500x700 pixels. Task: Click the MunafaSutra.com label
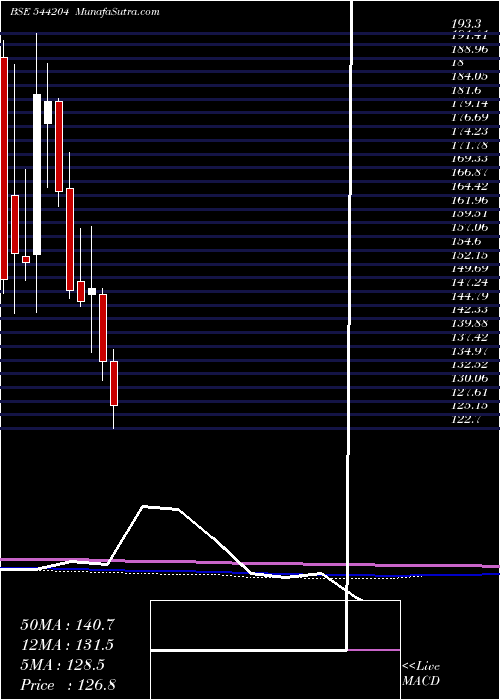(118, 12)
